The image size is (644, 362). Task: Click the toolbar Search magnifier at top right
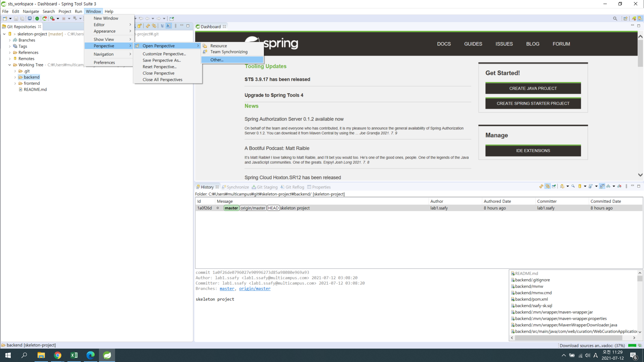tap(615, 18)
